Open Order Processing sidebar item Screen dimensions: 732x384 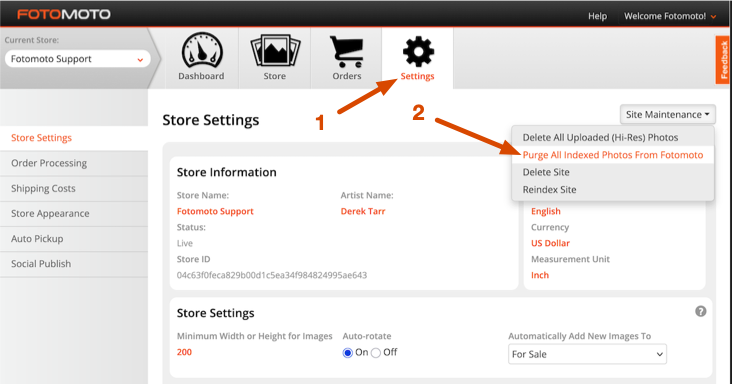coord(74,163)
